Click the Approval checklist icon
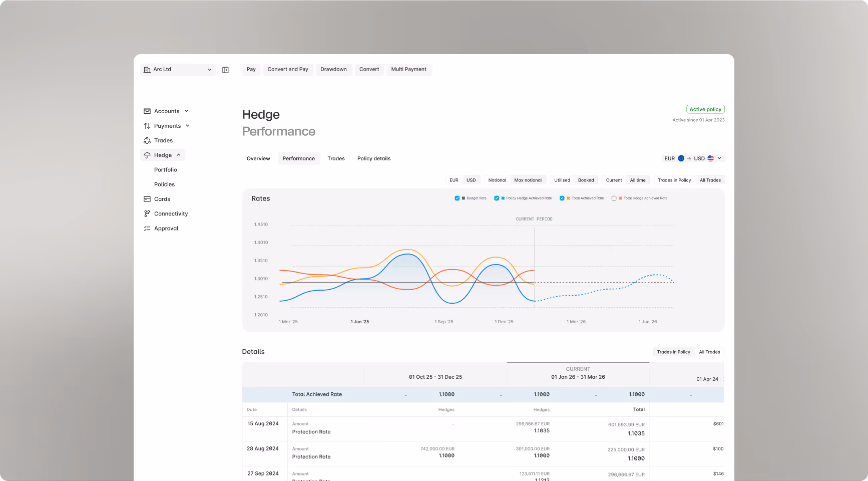This screenshot has width=868, height=481. [147, 228]
